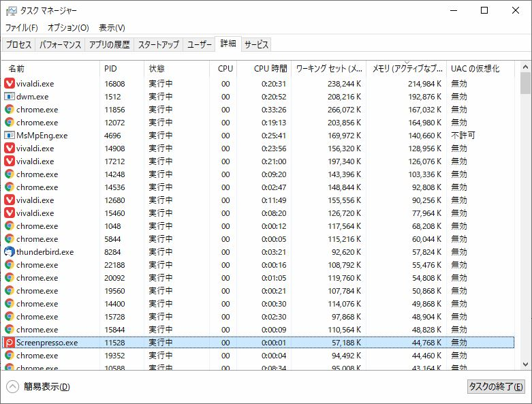Click the chrome.exe icon for PID 11856
This screenshot has width=532, height=404.
point(10,109)
